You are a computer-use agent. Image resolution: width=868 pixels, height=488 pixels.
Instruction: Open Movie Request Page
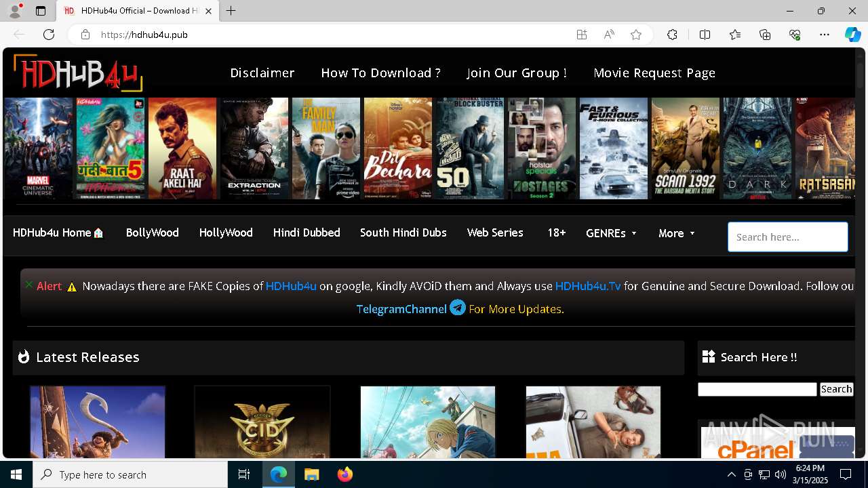pyautogui.click(x=654, y=73)
